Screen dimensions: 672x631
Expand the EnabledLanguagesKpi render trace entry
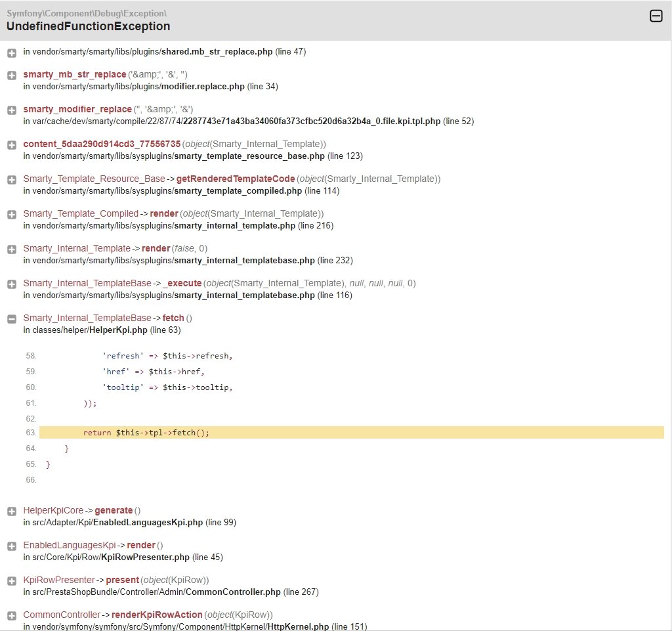[x=12, y=546]
